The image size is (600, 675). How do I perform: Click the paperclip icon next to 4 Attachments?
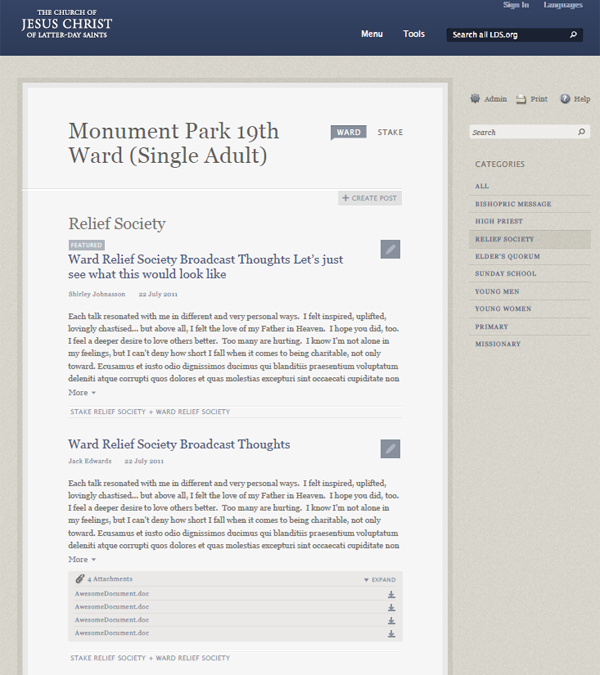80,579
